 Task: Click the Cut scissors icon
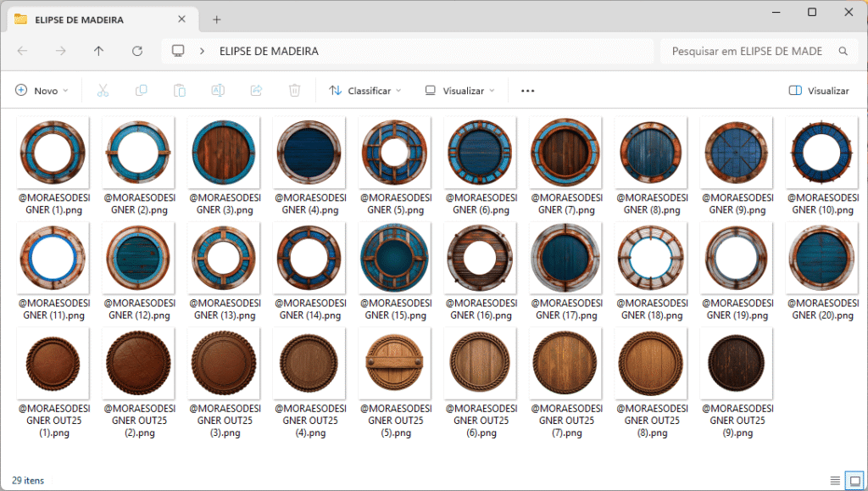click(103, 90)
